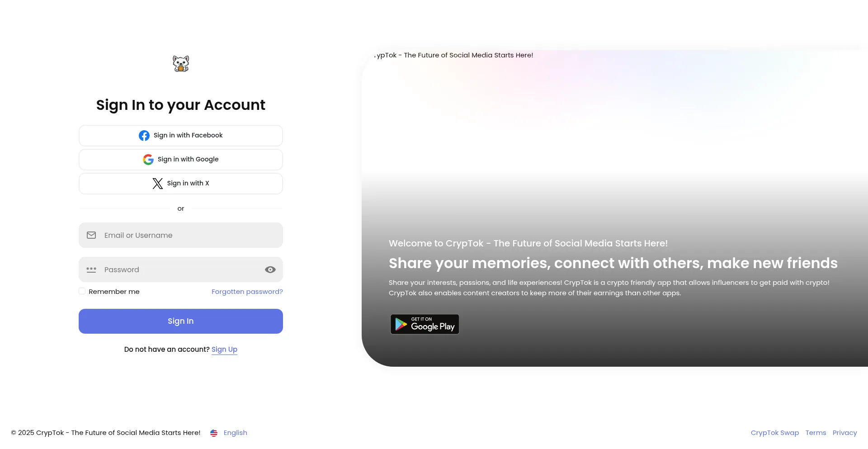Click the CrypTok dog logo
This screenshot has width=868, height=449.
(180, 63)
